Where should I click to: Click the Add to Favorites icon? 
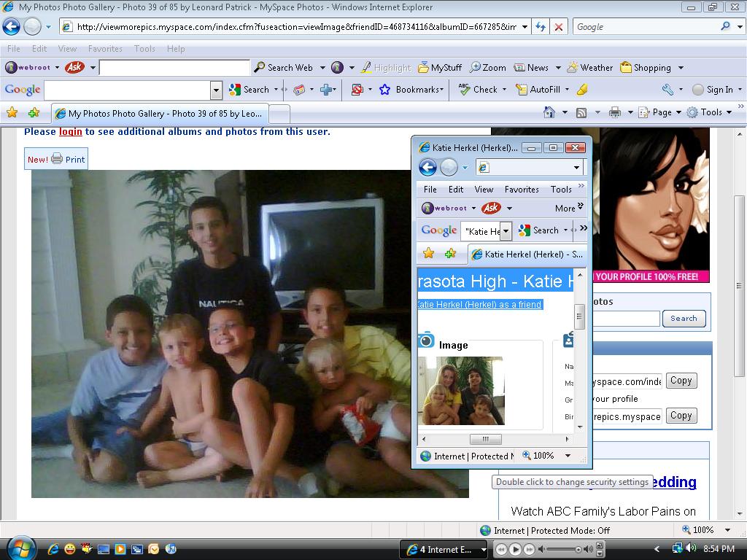(34, 113)
